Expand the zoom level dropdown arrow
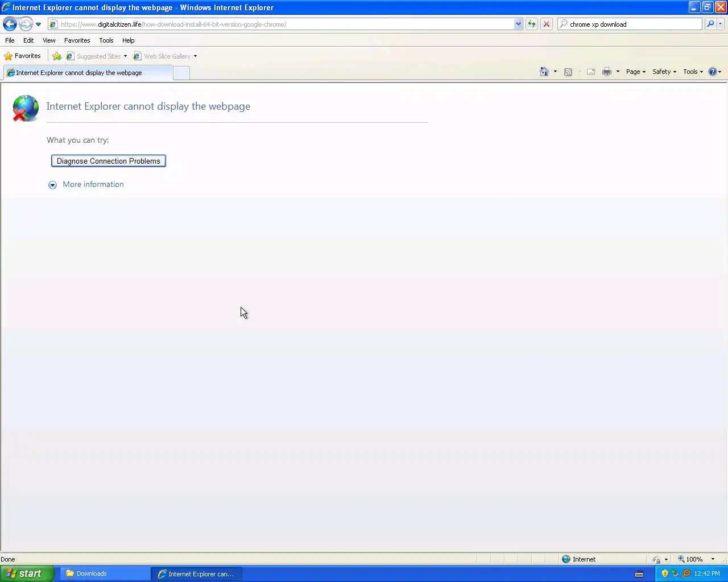Viewport: 728px width, 582px height. 713,559
